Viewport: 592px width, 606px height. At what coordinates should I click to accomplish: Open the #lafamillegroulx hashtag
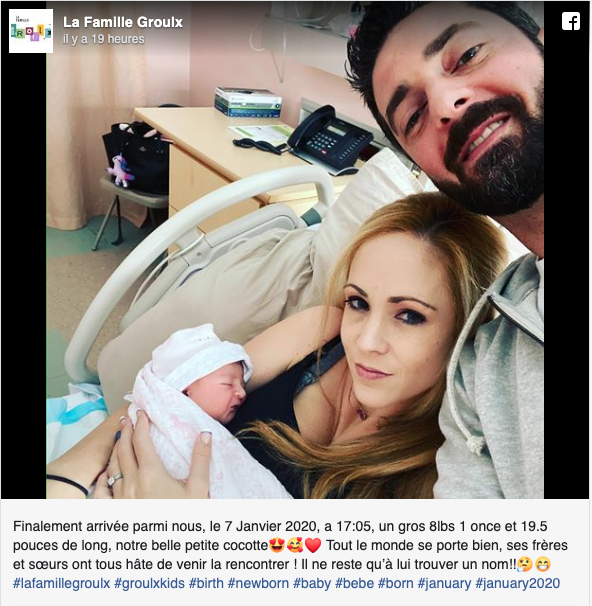point(61,583)
